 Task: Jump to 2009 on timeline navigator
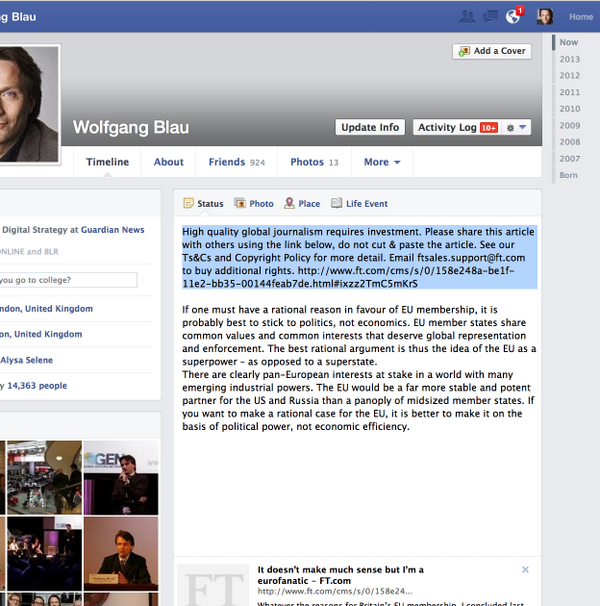click(569, 125)
